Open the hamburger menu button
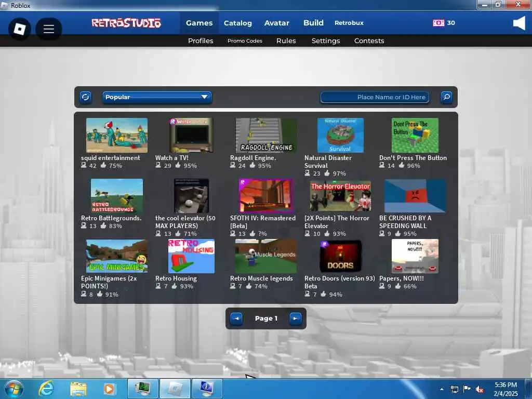The height and width of the screenshot is (399, 532). 48,29
